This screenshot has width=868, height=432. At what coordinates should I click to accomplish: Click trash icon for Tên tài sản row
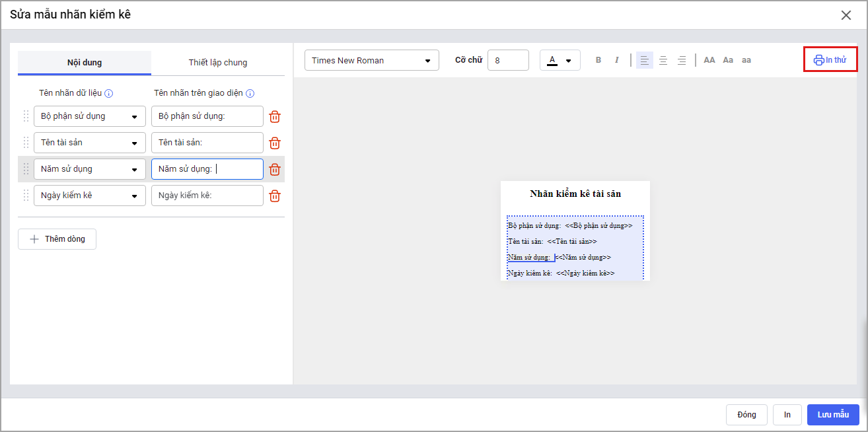point(275,143)
